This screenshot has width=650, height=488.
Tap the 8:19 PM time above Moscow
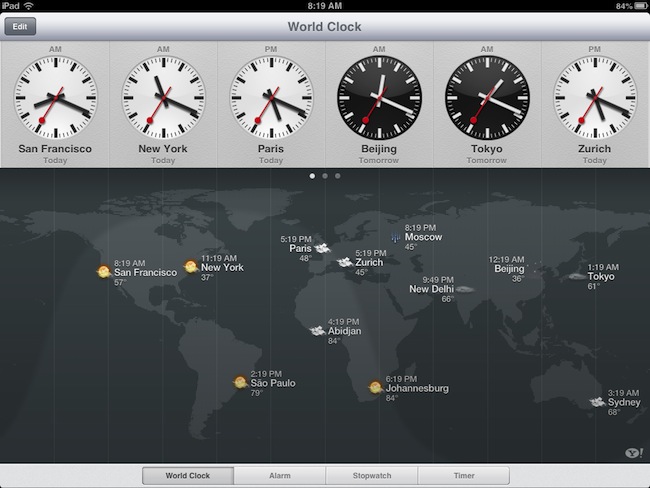coord(420,228)
